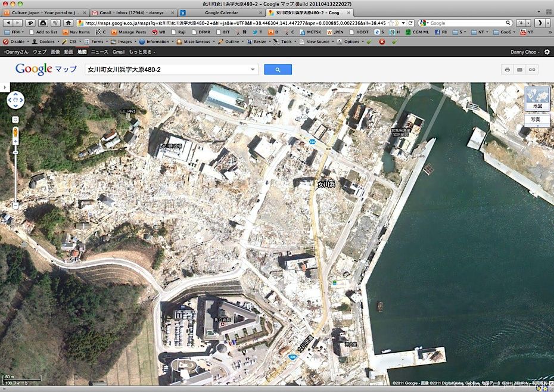554x392 pixels.
Task: Click the ニュース link in Google bar
Action: pyautogui.click(x=99, y=52)
